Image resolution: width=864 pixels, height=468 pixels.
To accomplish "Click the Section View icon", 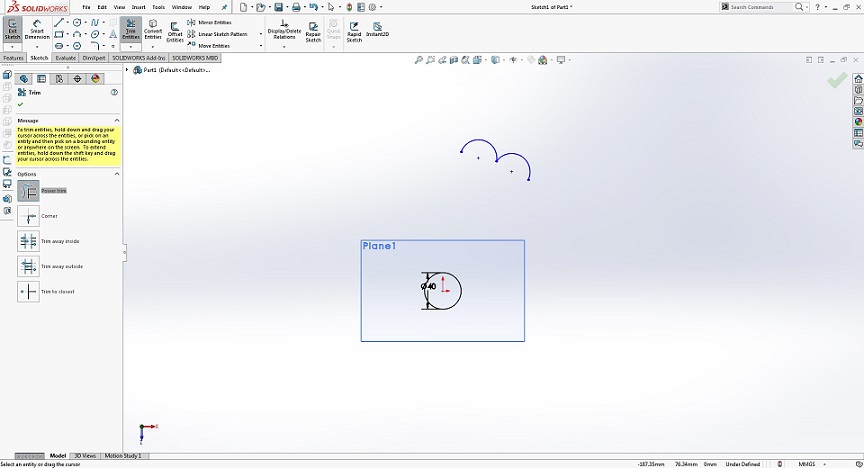I will point(454,60).
